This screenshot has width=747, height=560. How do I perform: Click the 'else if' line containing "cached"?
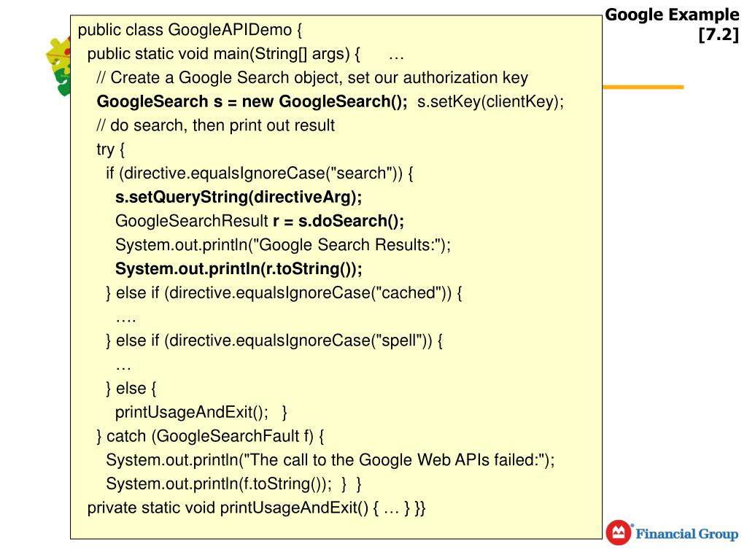point(284,292)
